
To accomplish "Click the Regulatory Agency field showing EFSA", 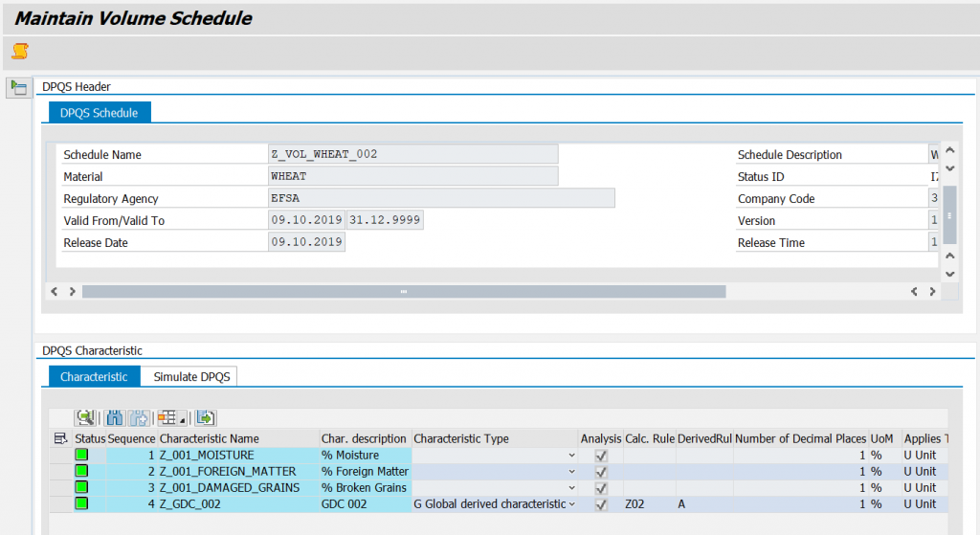I will point(441,197).
